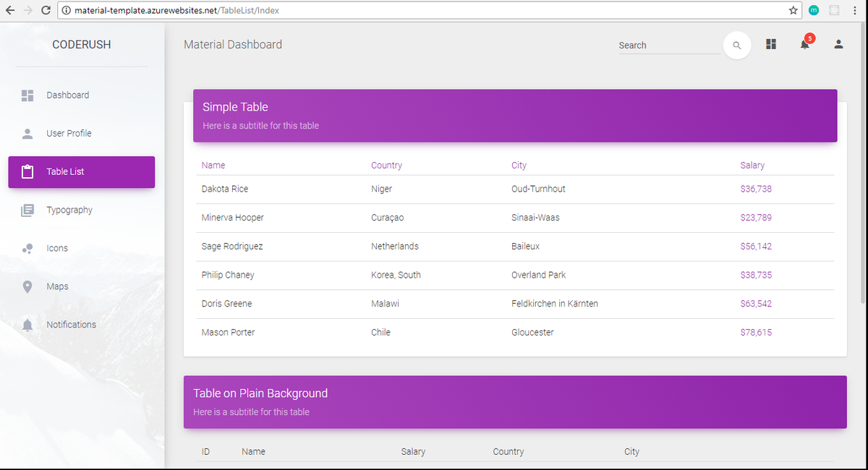Select the Dashboard icon in the sidebar
Viewport: 868px width, 470px height.
tap(27, 95)
